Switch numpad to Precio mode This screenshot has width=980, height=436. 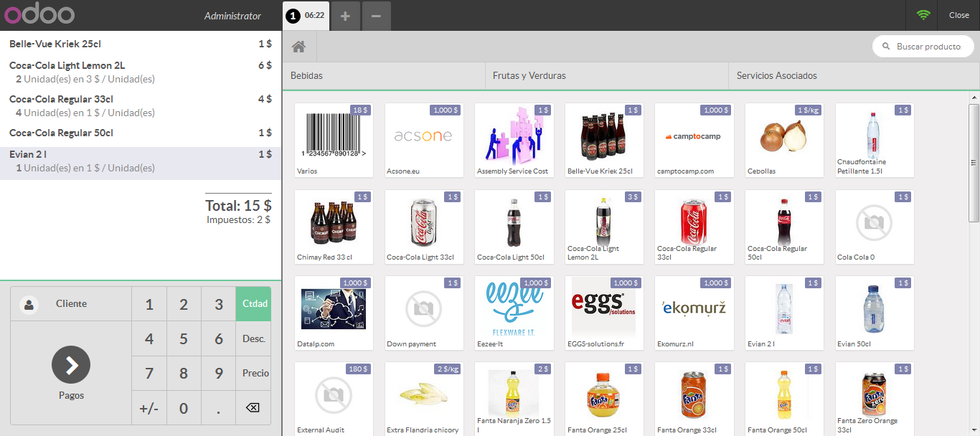pos(254,373)
